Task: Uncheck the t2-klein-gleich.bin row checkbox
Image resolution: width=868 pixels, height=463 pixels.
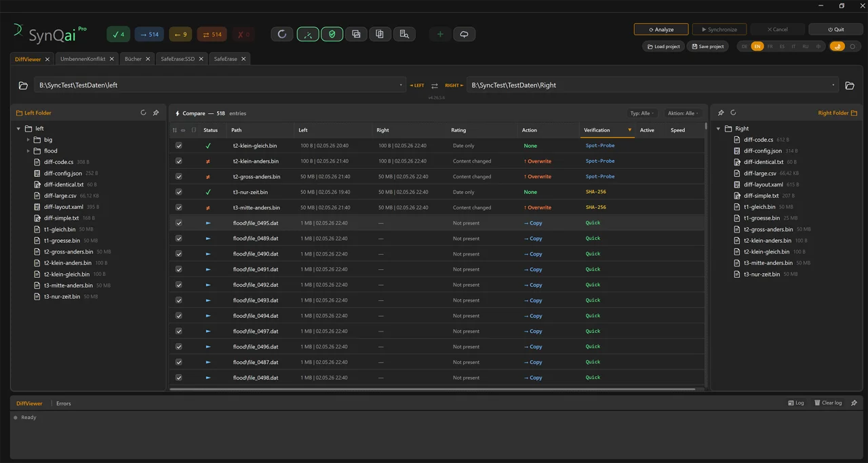Action: (179, 146)
